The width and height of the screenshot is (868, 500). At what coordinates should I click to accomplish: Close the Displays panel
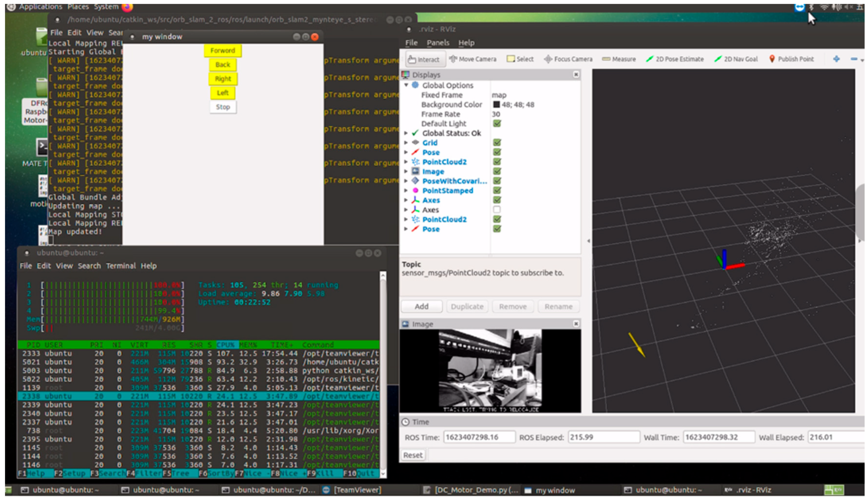click(576, 74)
